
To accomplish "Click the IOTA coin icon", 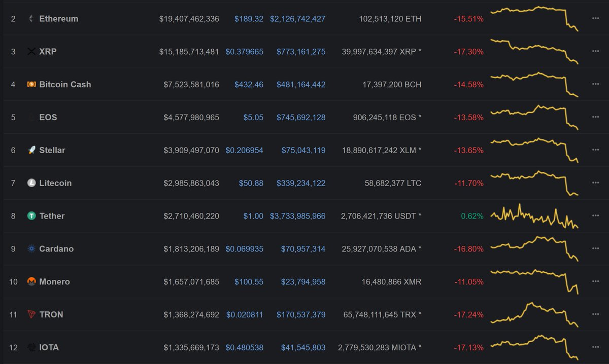I will (31, 347).
